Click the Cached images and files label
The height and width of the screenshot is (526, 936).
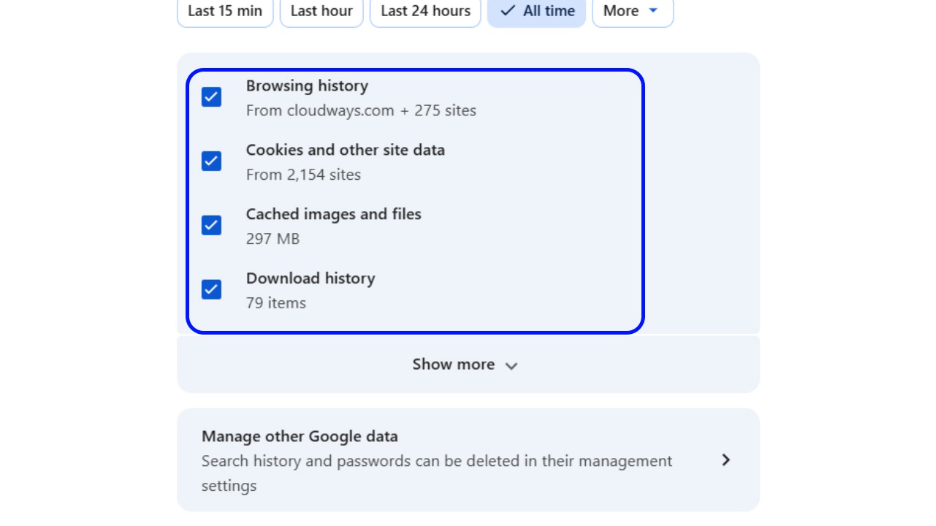tap(333, 214)
